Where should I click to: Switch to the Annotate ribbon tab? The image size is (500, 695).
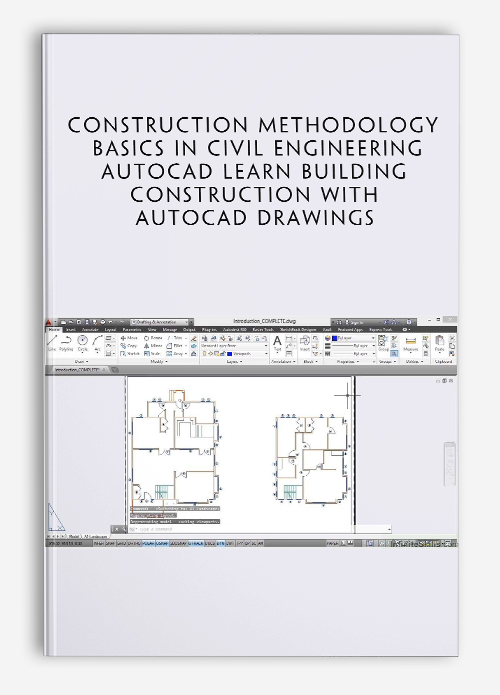[90, 330]
